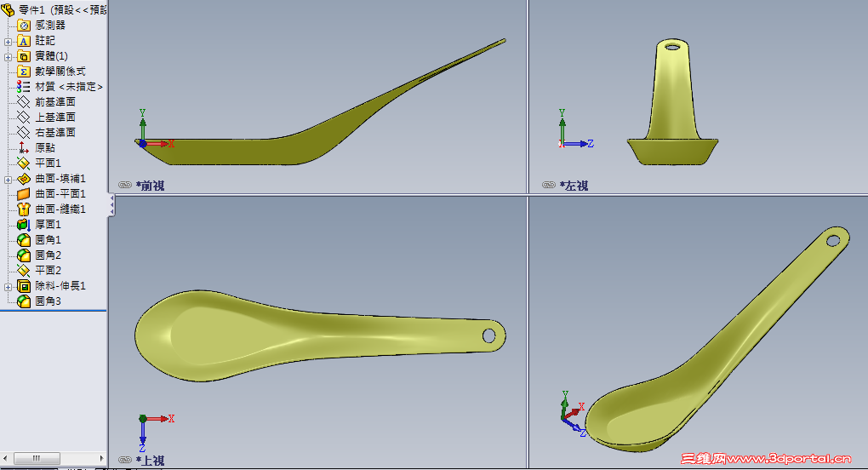Click the *上視 view label

coord(150,460)
